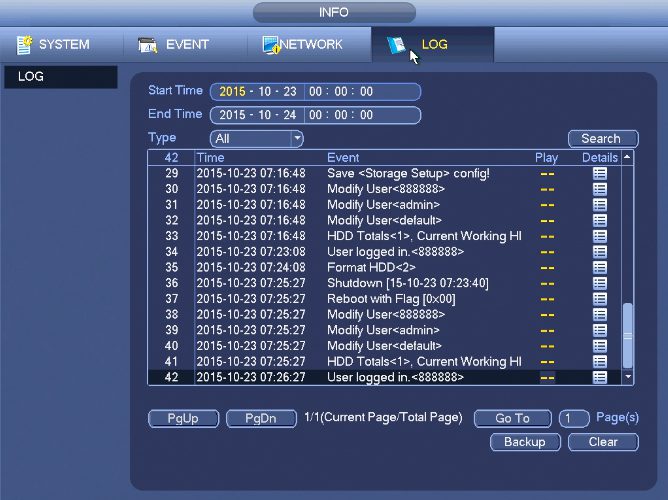Select row 34 'User logged in.<888888>'
The height and width of the screenshot is (500, 668).
tap(384, 252)
